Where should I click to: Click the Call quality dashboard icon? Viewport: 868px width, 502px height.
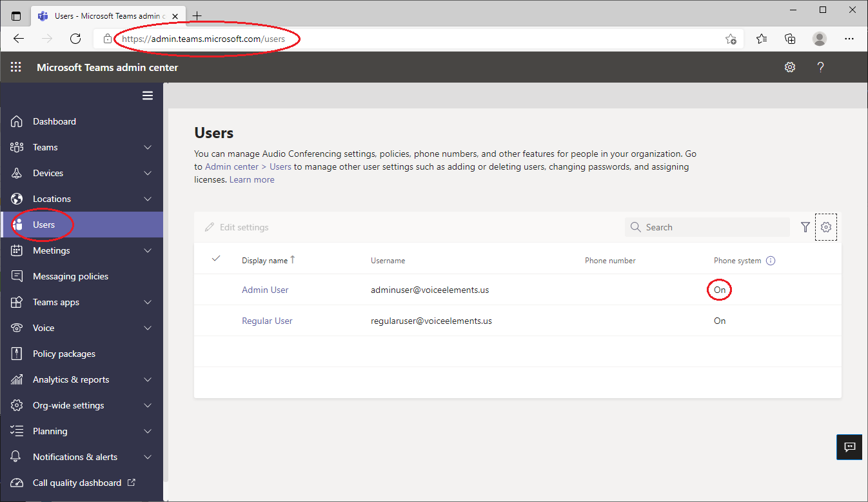click(x=17, y=483)
